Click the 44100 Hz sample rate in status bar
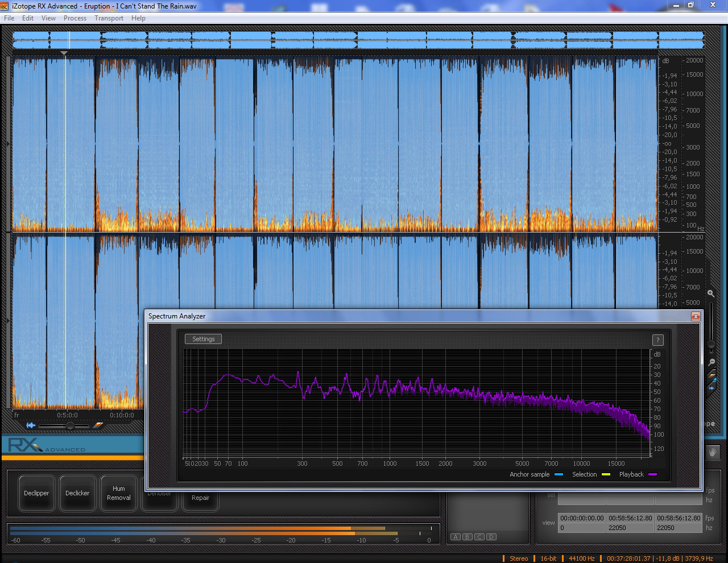This screenshot has height=563, width=728. (582, 558)
